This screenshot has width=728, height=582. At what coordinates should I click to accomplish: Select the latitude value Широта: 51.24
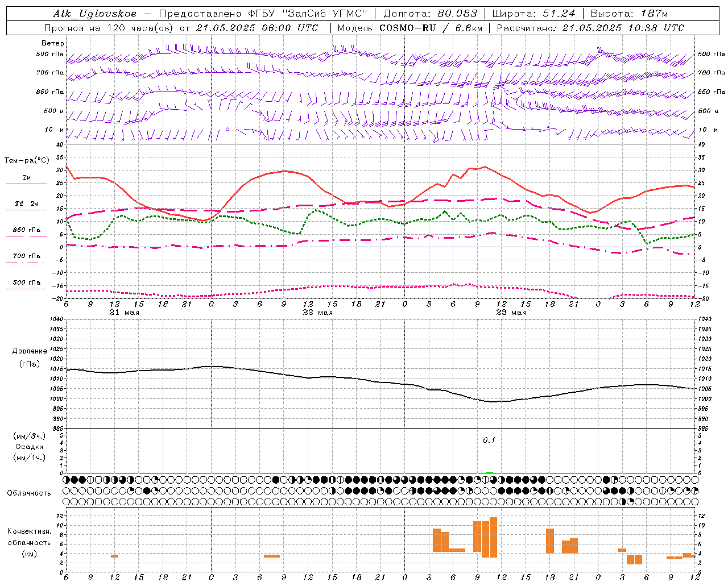pyautogui.click(x=533, y=14)
